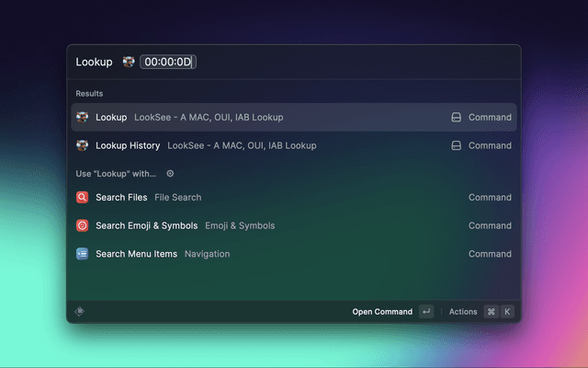Click the Lookup History row icon
Screen dimensions: 588x368
pos(83,145)
